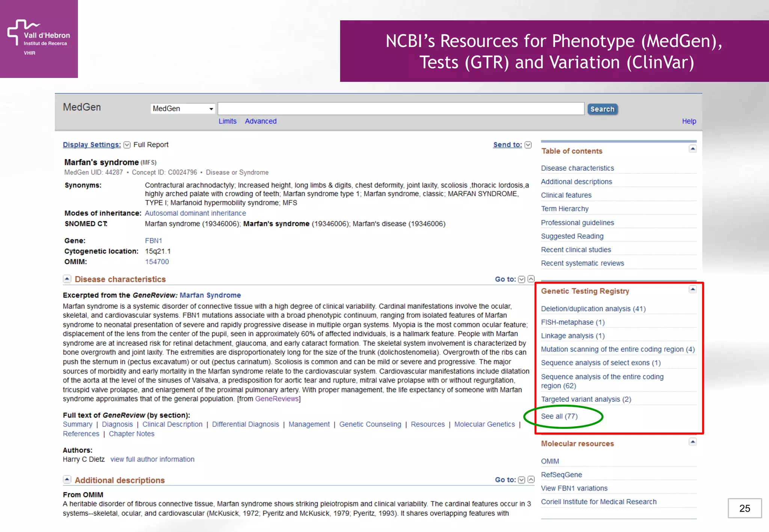769x532 pixels.
Task: Open the References link
Action: pyautogui.click(x=81, y=434)
